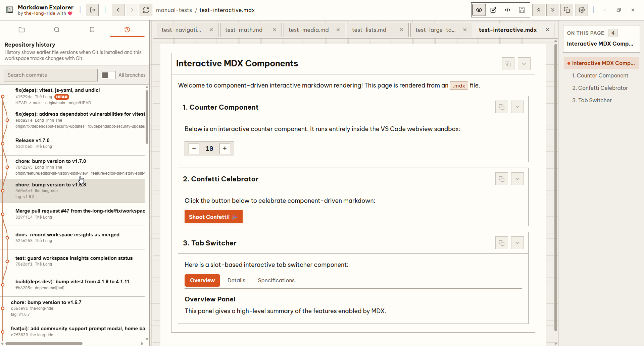644x346 pixels.
Task: Copy the Counter Component section
Action: click(x=502, y=107)
